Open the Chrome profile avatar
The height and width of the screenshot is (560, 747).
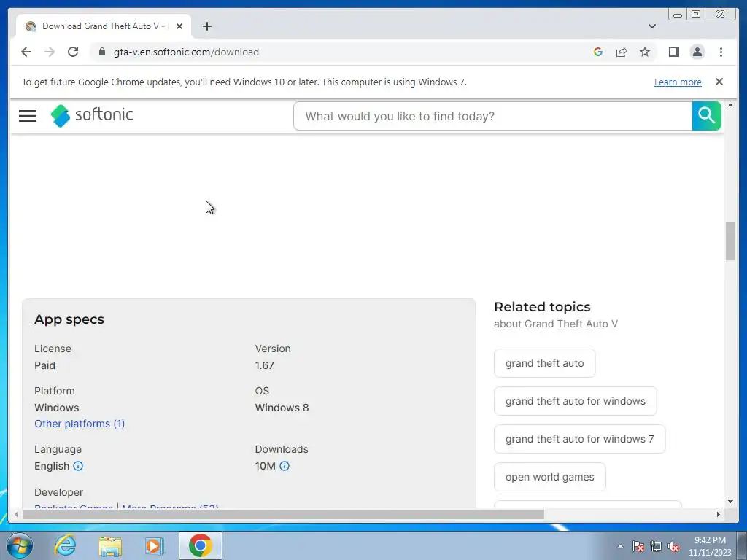coord(697,52)
